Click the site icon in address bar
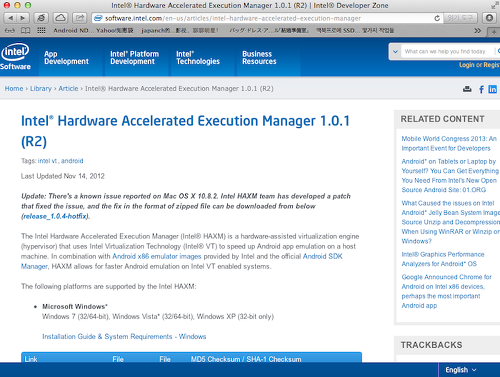The height and width of the screenshot is (377, 500). pos(98,18)
